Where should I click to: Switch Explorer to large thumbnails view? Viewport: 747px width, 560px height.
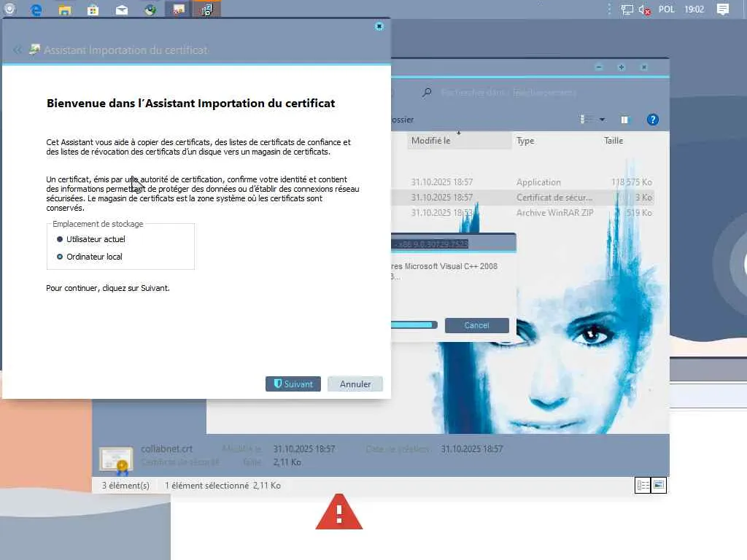click(659, 485)
